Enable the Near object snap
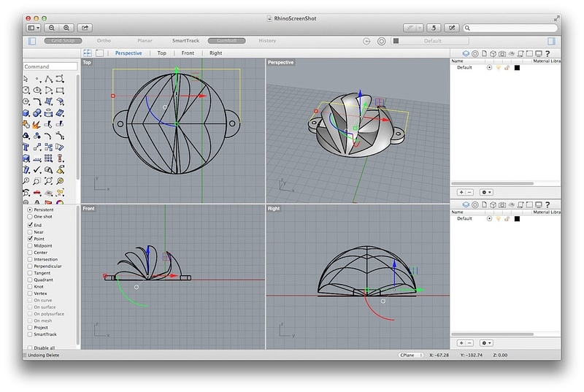Image resolution: width=584 pixels, height=392 pixels. pyautogui.click(x=30, y=232)
